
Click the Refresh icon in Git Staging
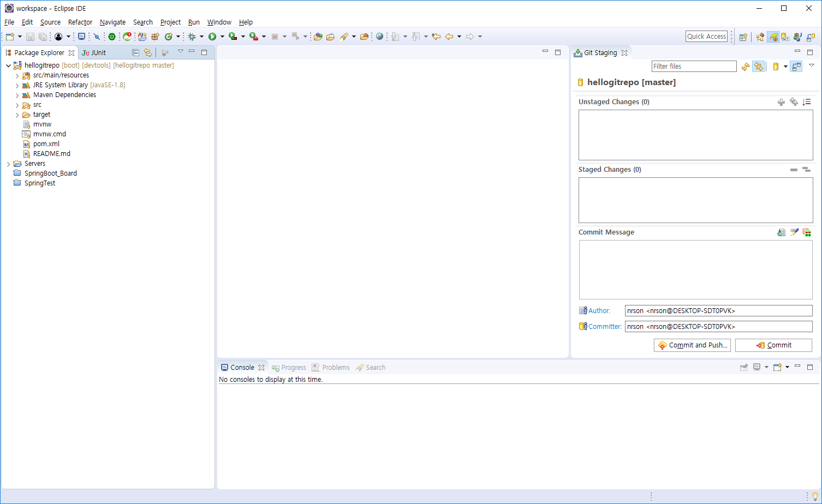point(746,67)
